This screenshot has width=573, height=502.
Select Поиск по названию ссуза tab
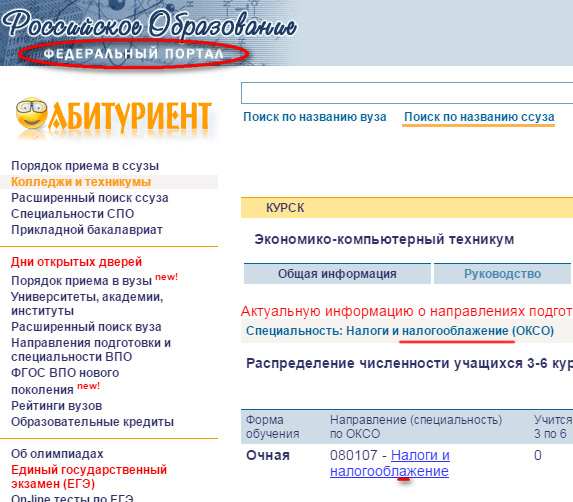pyautogui.click(x=479, y=117)
